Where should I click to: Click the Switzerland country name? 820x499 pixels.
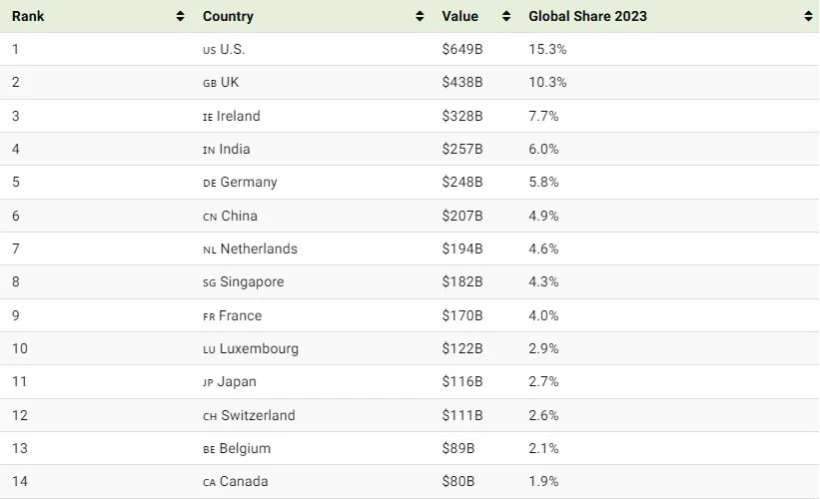[x=257, y=415]
